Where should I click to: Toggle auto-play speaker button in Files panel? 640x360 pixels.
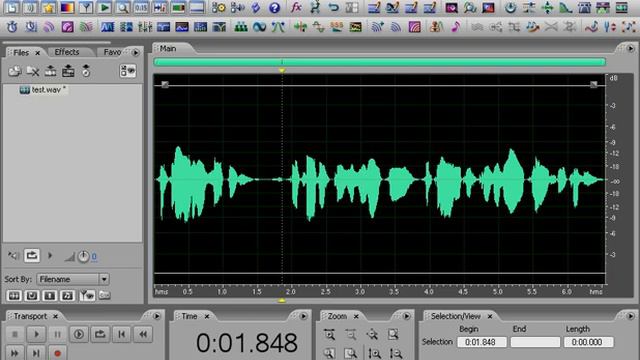tap(13, 256)
